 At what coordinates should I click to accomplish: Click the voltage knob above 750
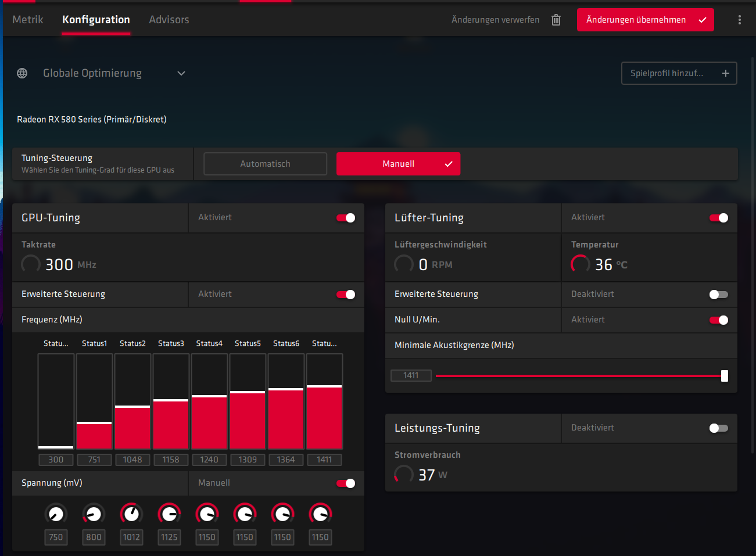[x=56, y=514]
